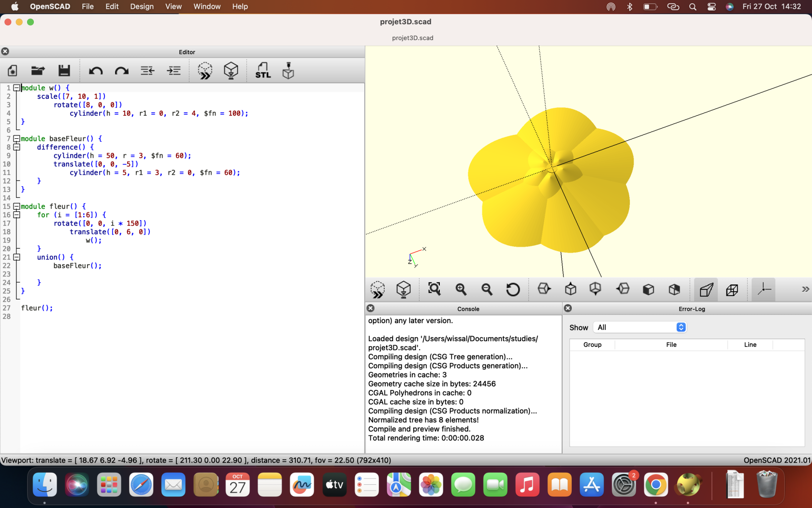Select the projet3D.scad tab
This screenshot has height=508, width=812.
412,38
